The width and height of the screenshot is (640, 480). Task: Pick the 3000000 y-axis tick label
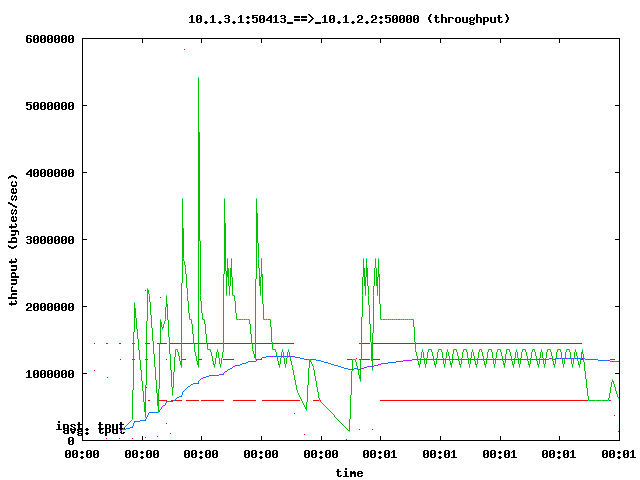coord(51,240)
